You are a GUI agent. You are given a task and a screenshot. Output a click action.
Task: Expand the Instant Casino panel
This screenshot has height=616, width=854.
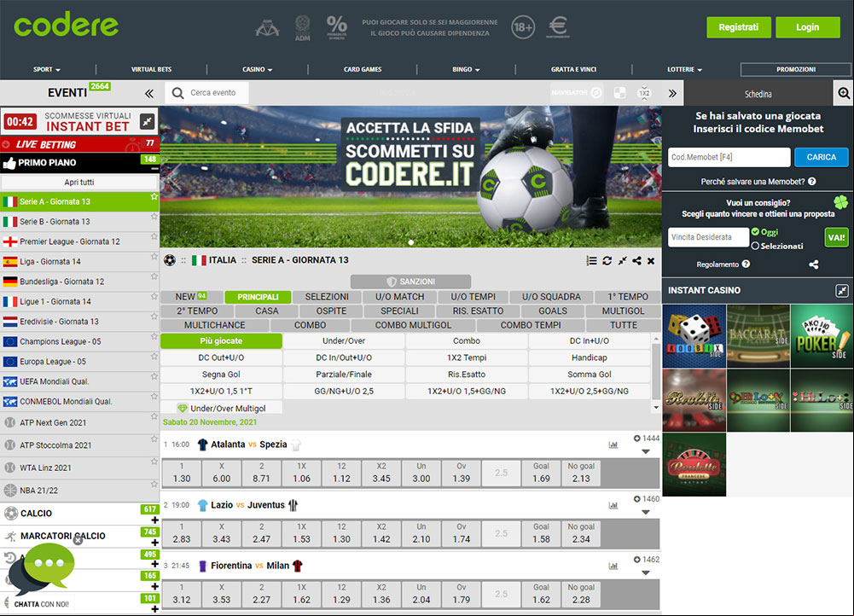coord(842,290)
